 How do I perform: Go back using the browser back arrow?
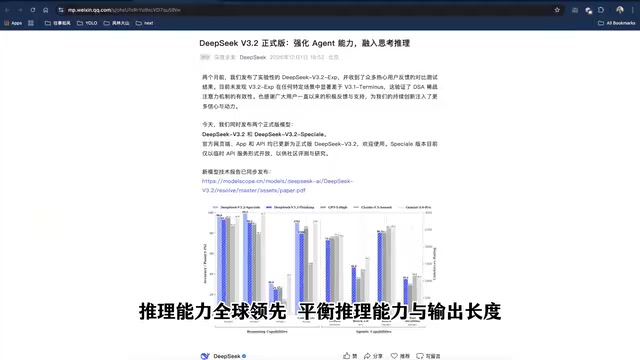[7, 10]
